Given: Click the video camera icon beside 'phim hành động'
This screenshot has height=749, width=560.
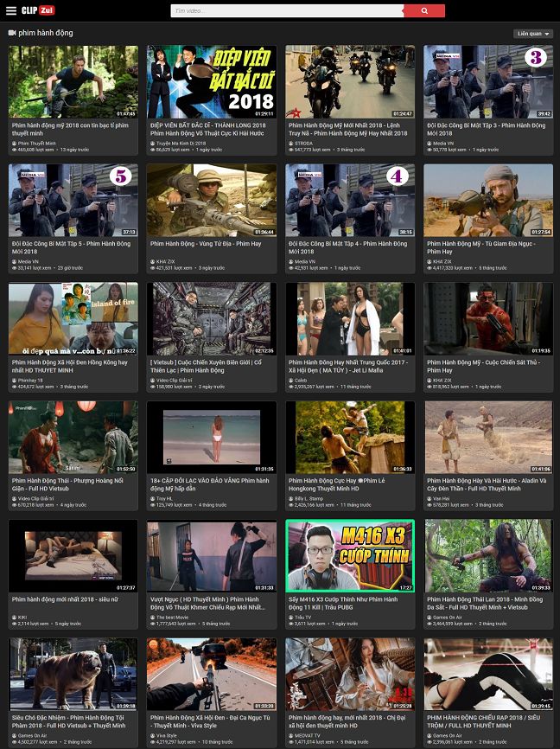Looking at the screenshot, I should [x=12, y=33].
